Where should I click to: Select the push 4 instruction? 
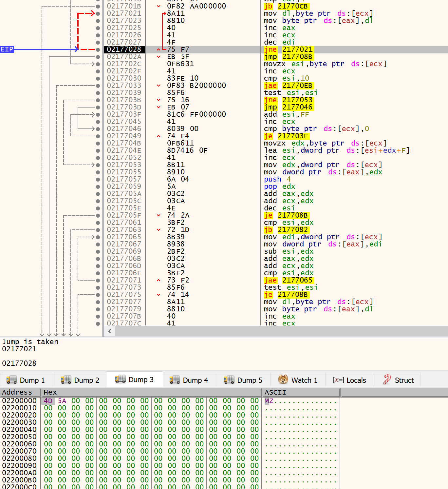point(277,179)
